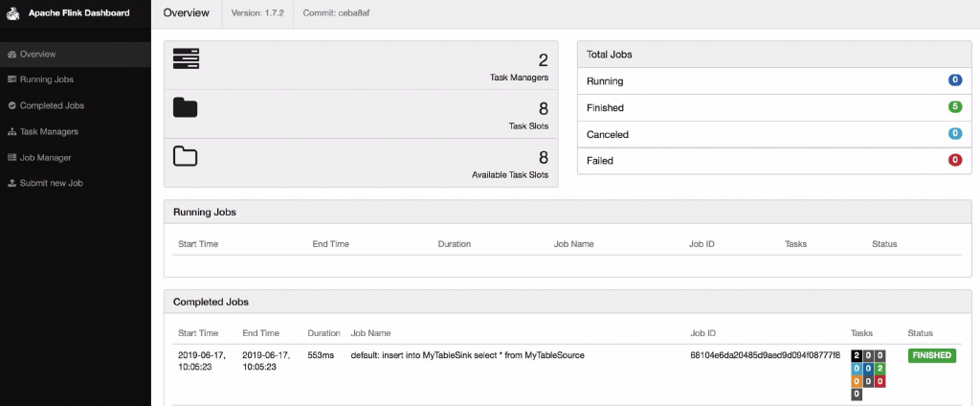Click the filled folder Task Slots icon
Viewport: 980px width, 406px height.
tap(185, 107)
